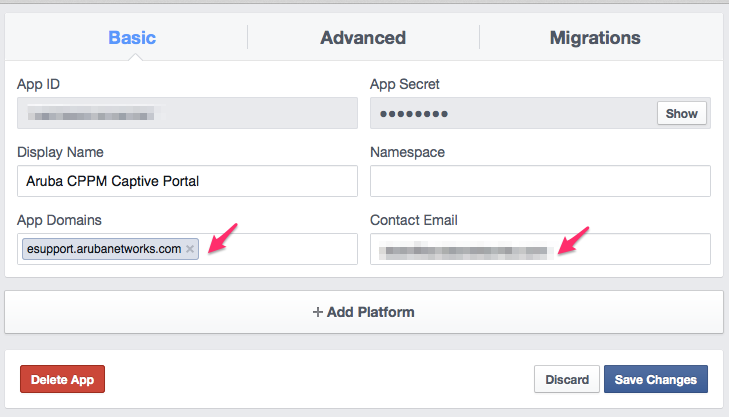
Task: Click the Add Platform button
Action: point(364,312)
